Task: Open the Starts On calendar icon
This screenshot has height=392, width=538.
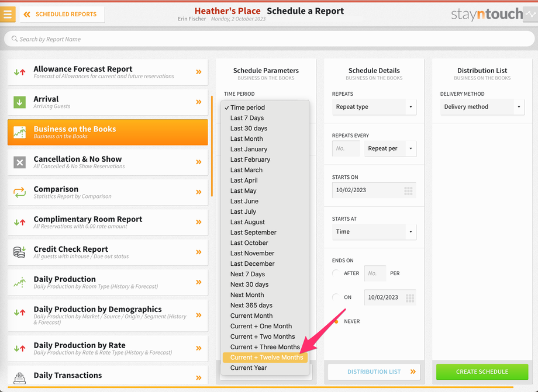Action: [408, 191]
